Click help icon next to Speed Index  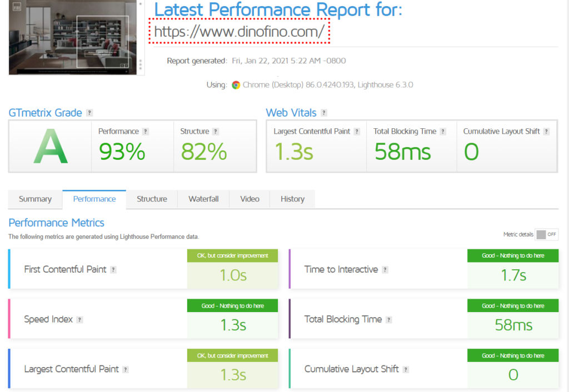[80, 319]
